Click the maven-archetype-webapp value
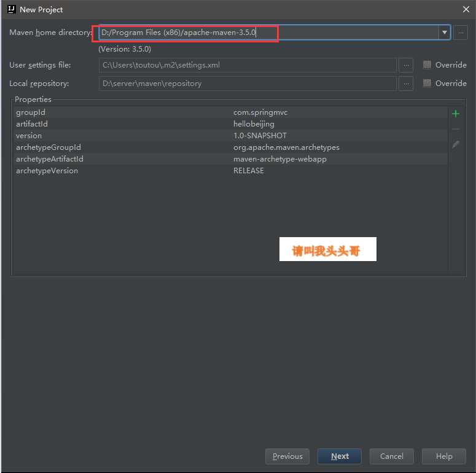The width and height of the screenshot is (476, 473). [280, 159]
